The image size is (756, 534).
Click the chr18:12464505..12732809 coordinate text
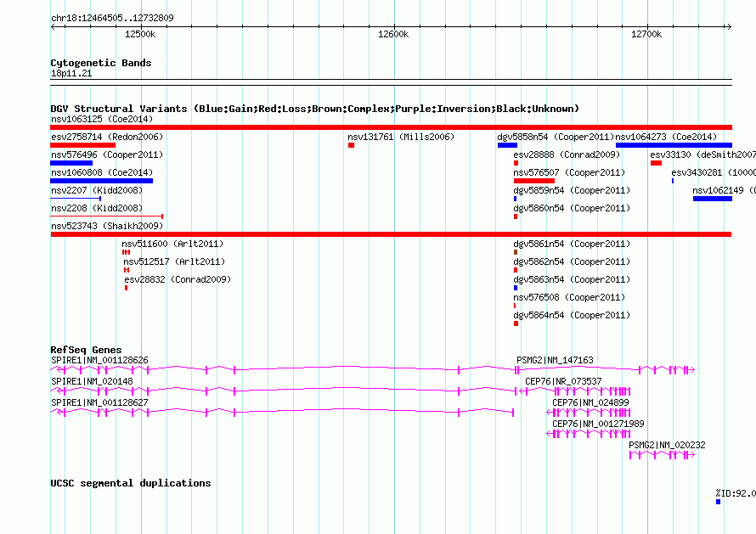pyautogui.click(x=112, y=18)
